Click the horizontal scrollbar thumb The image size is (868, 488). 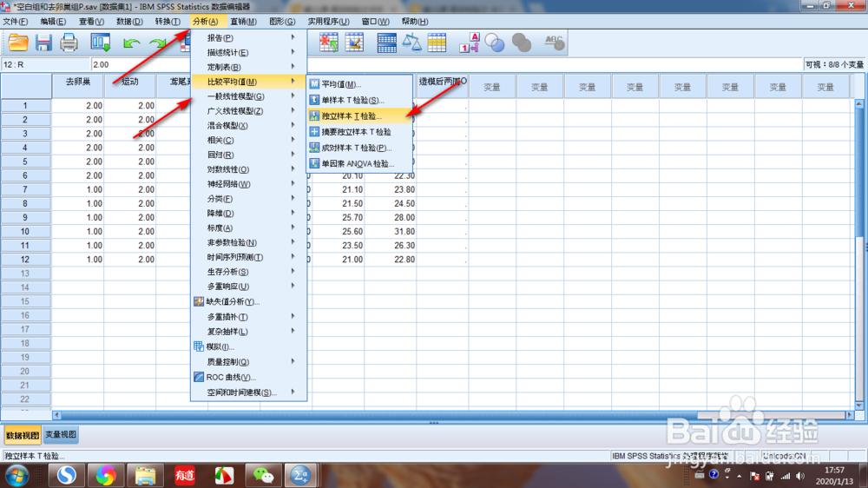click(x=378, y=415)
